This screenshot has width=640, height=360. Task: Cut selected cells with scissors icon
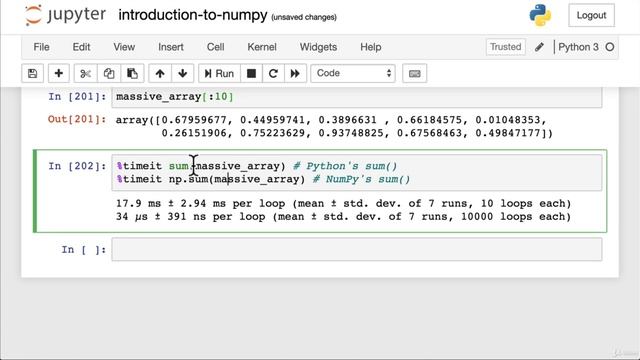pos(85,73)
